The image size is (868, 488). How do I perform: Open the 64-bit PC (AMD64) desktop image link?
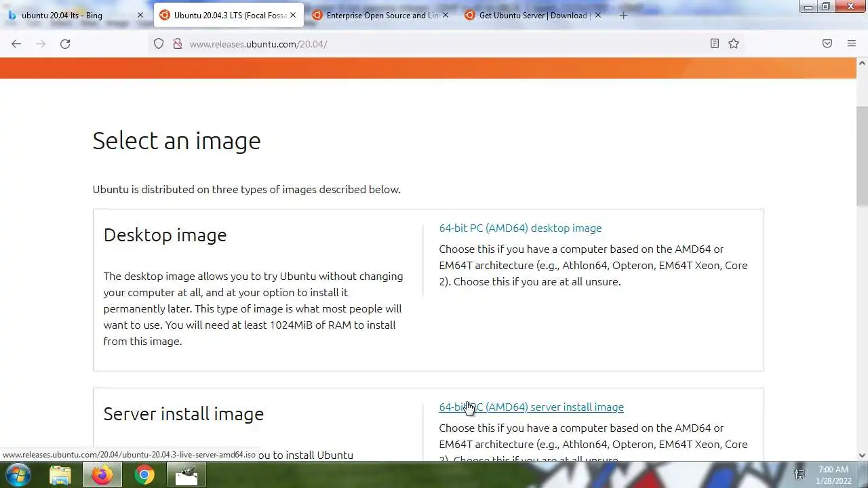click(520, 228)
